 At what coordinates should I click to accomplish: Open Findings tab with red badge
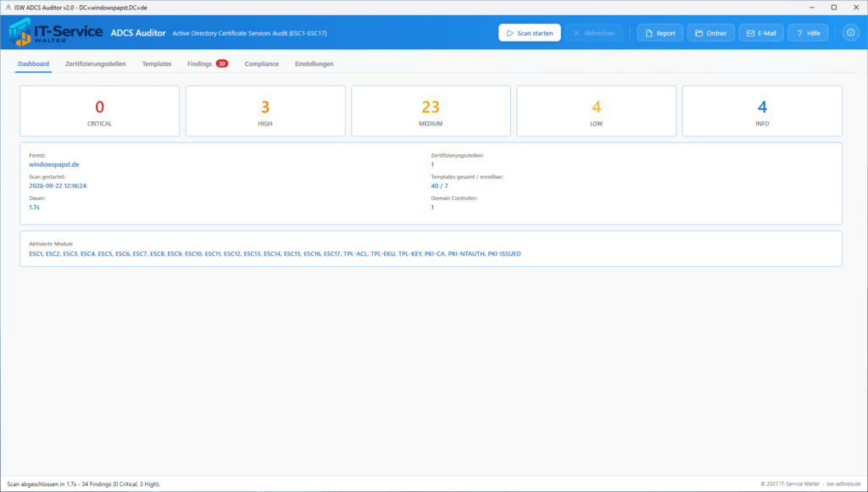pos(208,64)
